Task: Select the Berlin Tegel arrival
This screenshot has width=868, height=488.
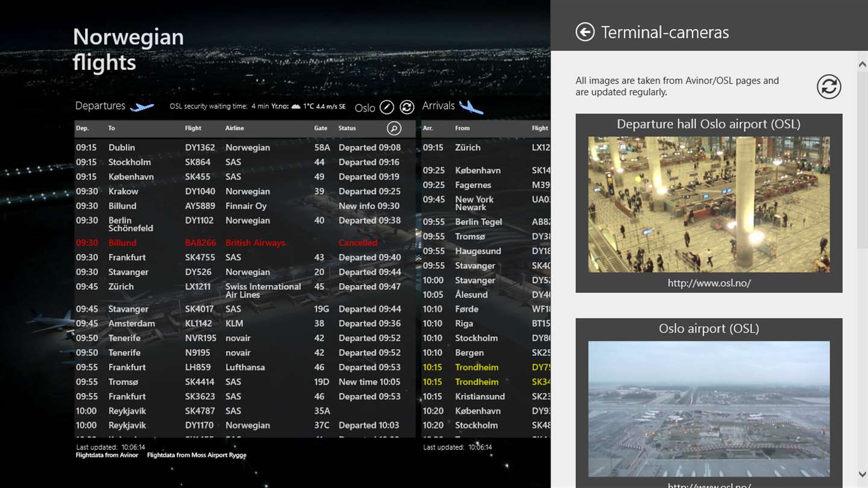Action: point(479,222)
